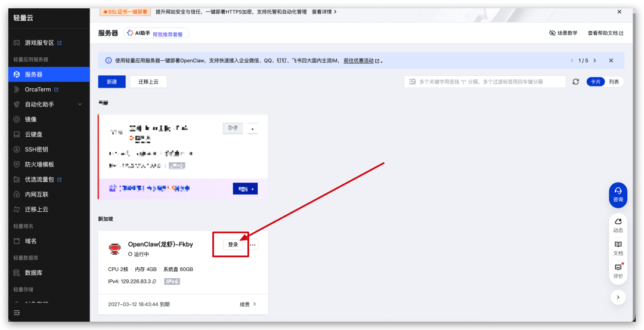Open 查看详情 in the SSL banner
The width and height of the screenshot is (644, 330).
click(324, 12)
